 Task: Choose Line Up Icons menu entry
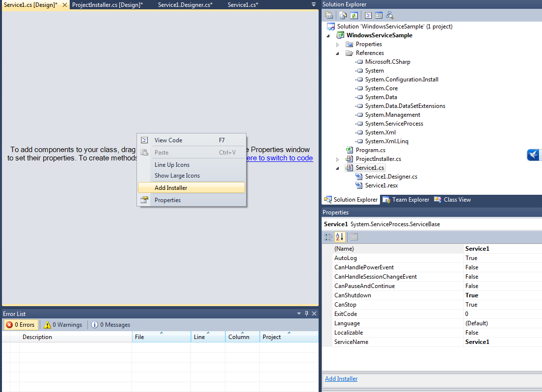tap(191, 165)
